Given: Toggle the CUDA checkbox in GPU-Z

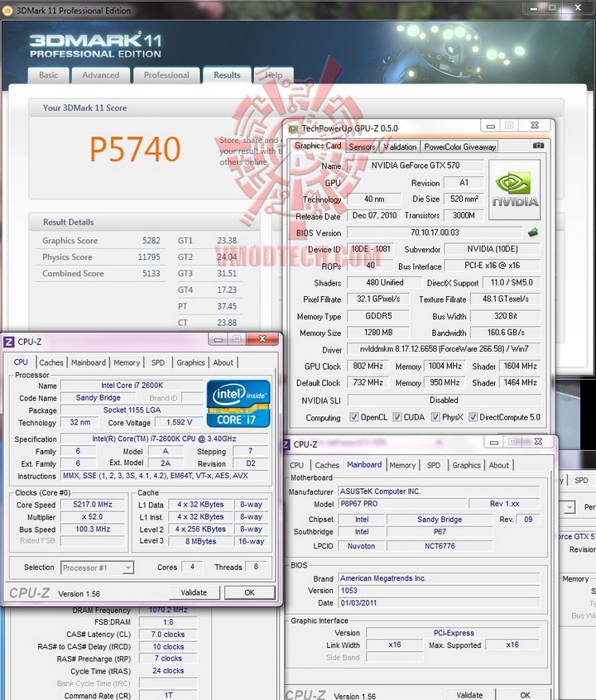Looking at the screenshot, I should coord(397,417).
